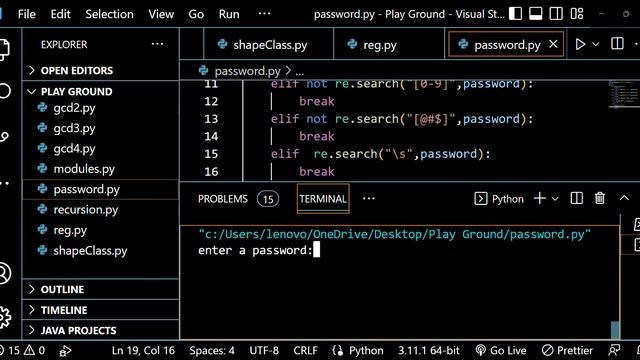Click the warnings count in status bar
Screen dimensions: 640x360
[x=35, y=350]
